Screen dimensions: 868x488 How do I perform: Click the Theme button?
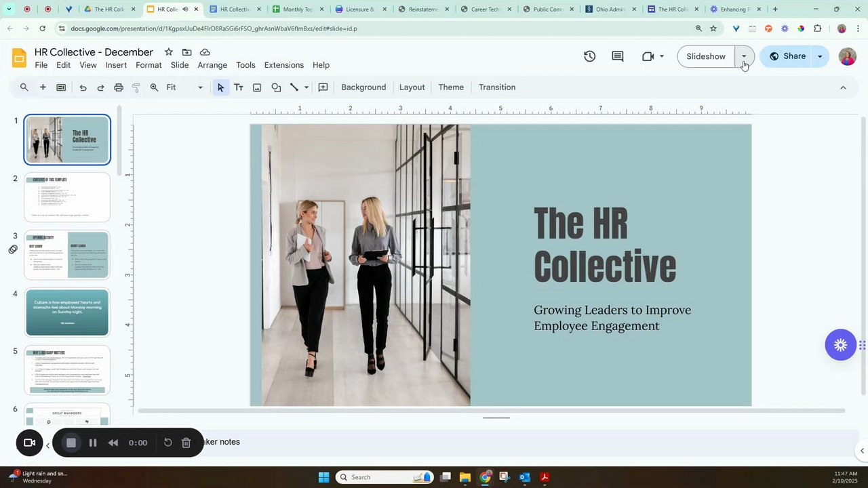451,87
